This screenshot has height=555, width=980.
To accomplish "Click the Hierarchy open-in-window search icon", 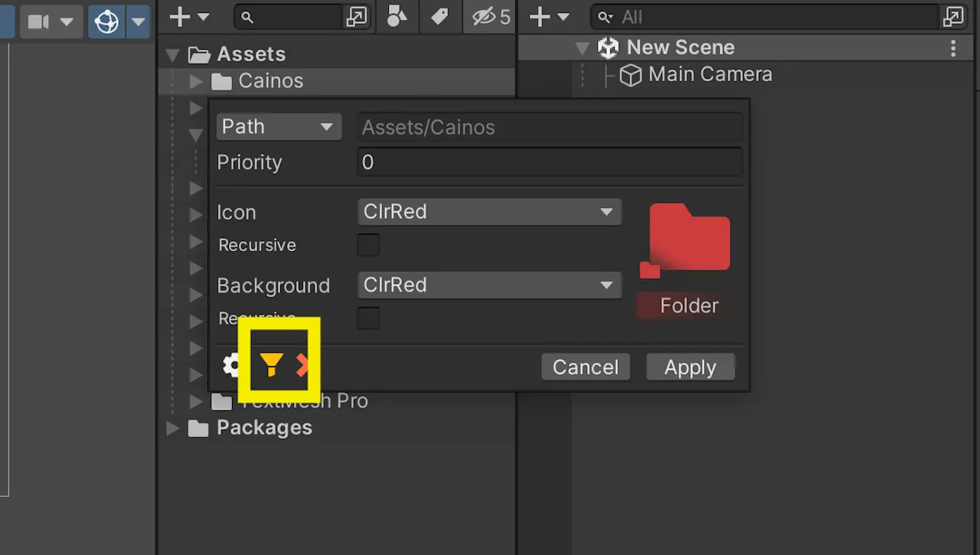I will [x=953, y=17].
